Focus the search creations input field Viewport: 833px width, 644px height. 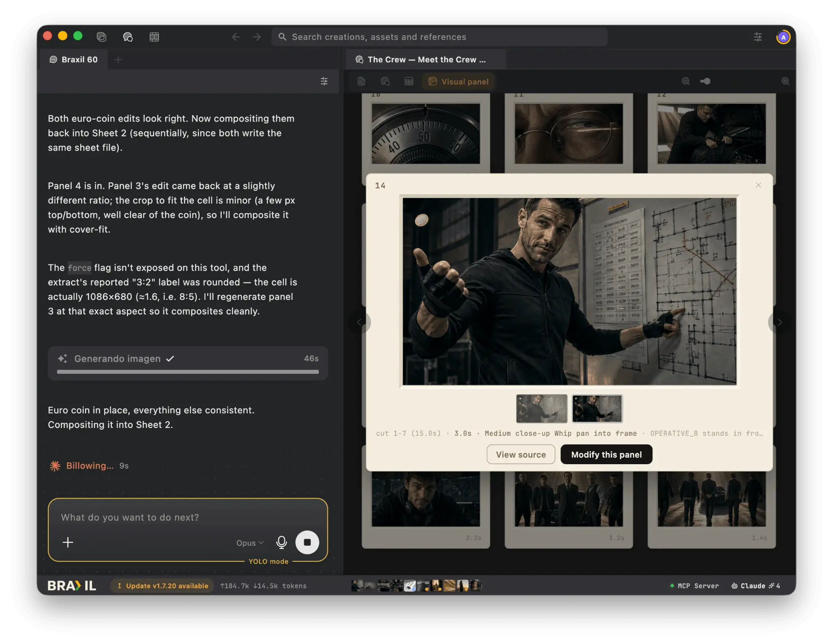[440, 37]
